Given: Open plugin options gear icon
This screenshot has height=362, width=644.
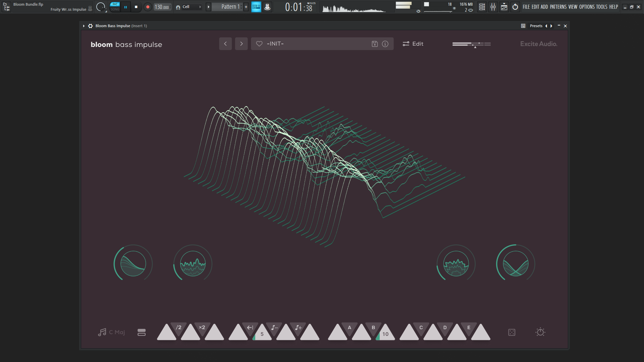Looking at the screenshot, I should coord(90,26).
